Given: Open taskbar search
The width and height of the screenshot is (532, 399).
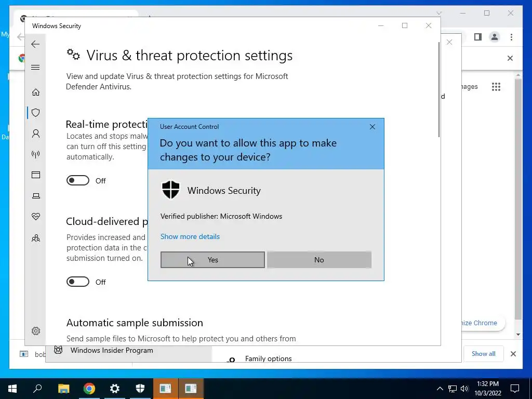Looking at the screenshot, I should pos(37,389).
